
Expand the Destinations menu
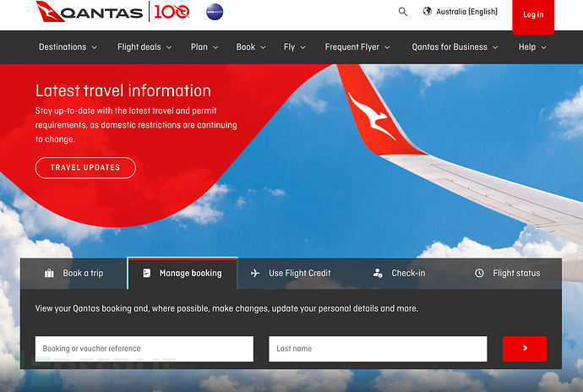[x=68, y=47]
